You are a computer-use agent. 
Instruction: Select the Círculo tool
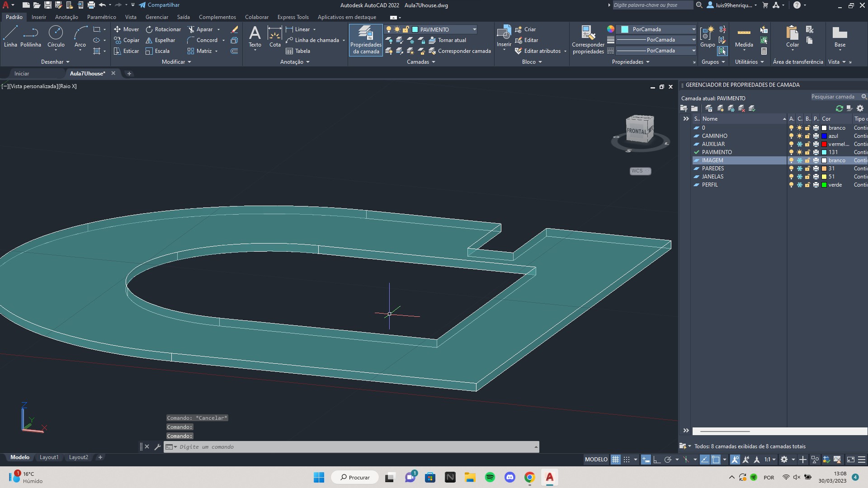click(56, 37)
